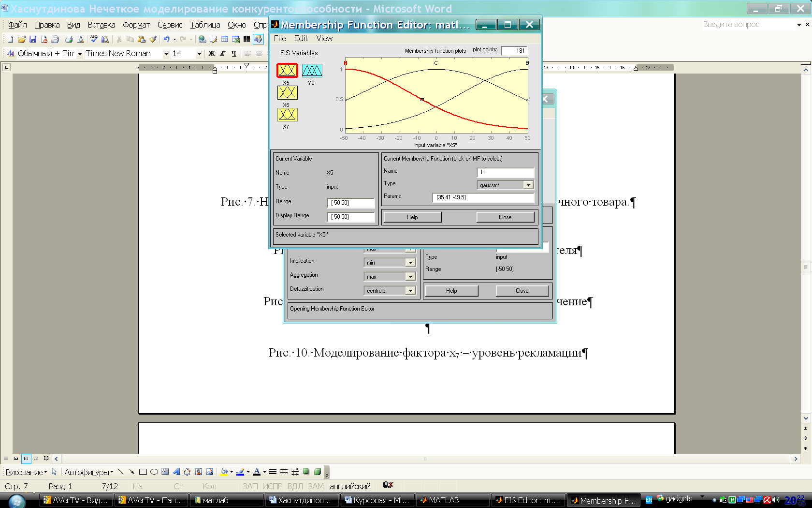Switch to Курсовая Word taskbar button
Screen dimensions: 812x508
point(377,500)
